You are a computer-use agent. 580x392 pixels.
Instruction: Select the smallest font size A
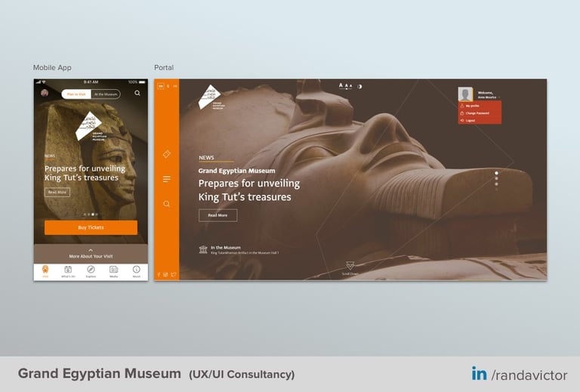point(350,86)
